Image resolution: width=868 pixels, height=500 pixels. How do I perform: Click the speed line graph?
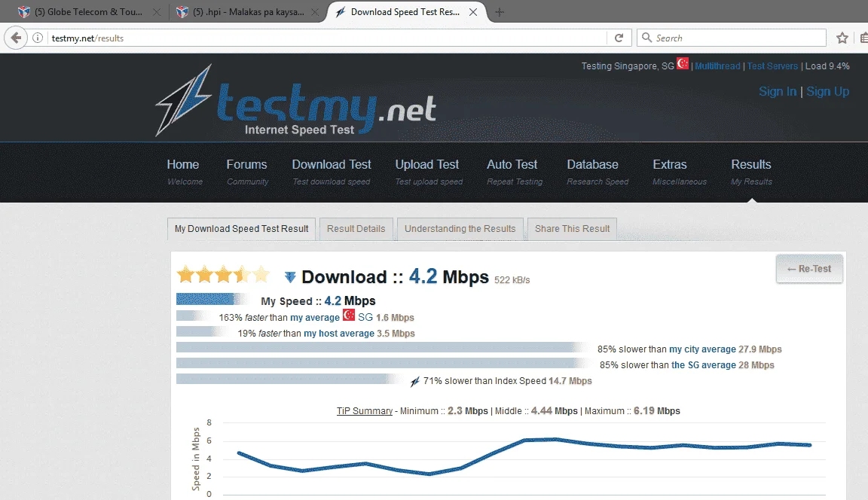pyautogui.click(x=524, y=457)
